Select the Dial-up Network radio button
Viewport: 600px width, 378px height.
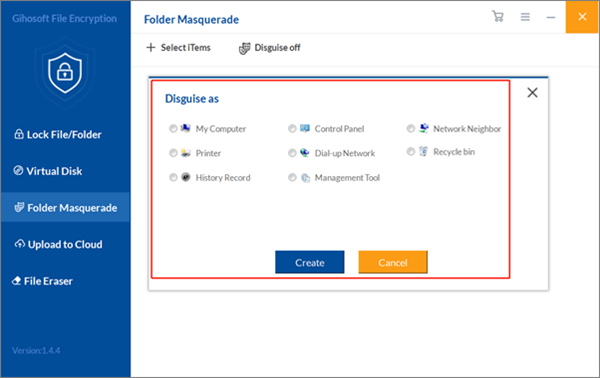(x=292, y=153)
